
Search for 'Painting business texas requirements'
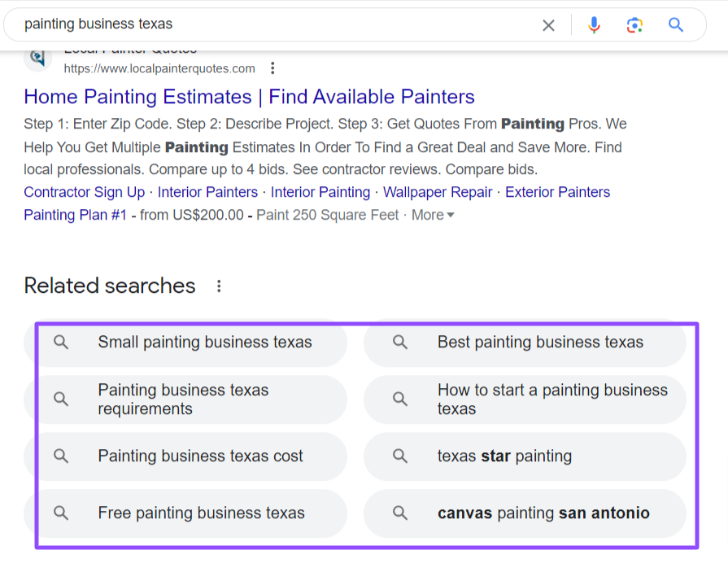pyautogui.click(x=184, y=399)
